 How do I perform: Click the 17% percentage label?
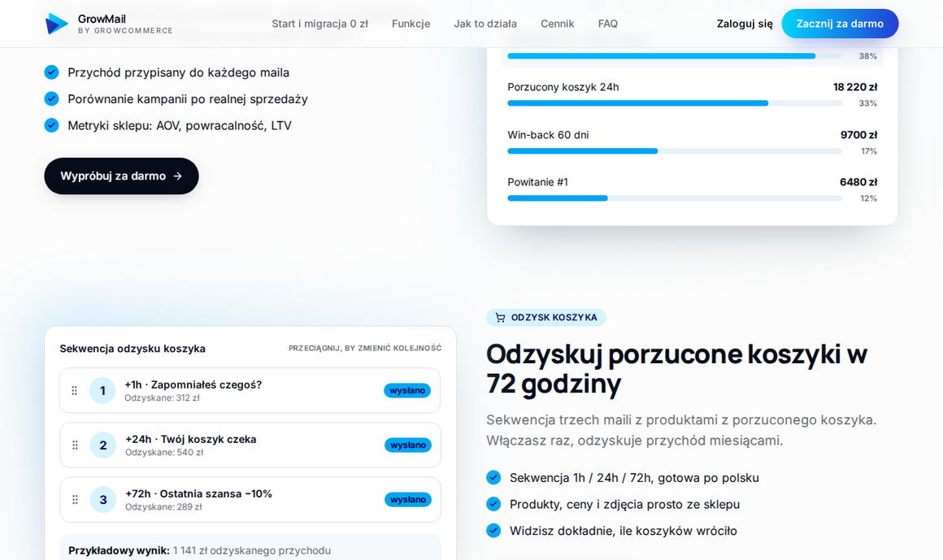pos(868,151)
